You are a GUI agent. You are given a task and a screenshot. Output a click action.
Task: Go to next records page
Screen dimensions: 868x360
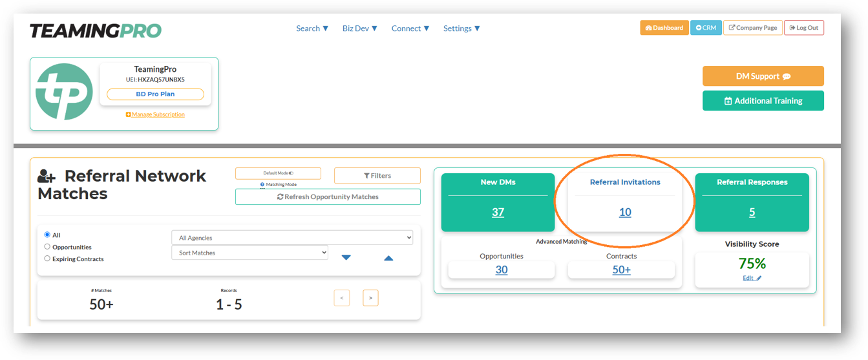[x=370, y=298]
